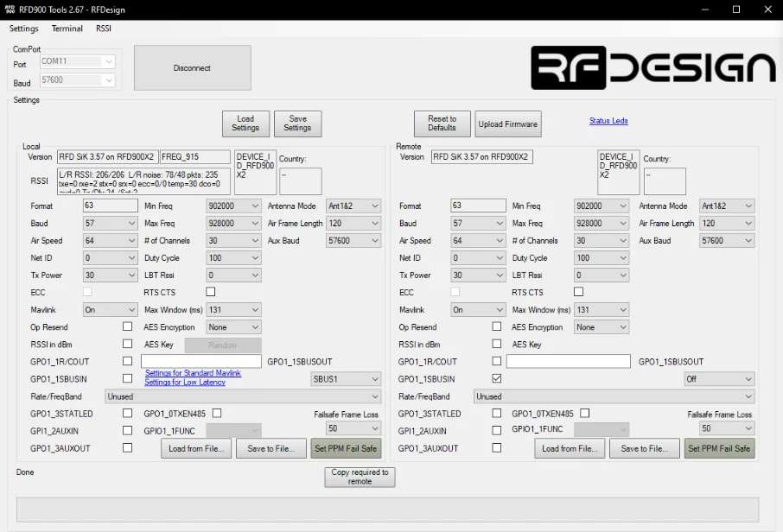
Task: Open the Terminal menu
Action: pyautogui.click(x=67, y=28)
